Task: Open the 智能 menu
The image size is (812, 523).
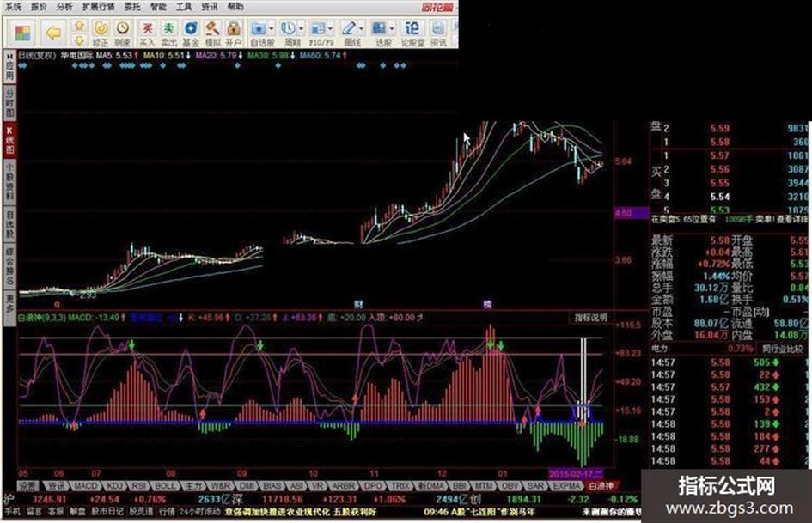Action: click(x=158, y=7)
